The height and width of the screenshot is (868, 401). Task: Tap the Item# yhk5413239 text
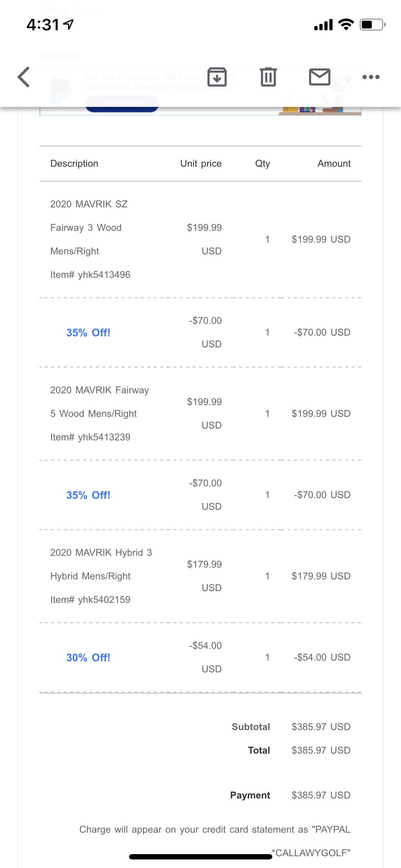tap(90, 437)
